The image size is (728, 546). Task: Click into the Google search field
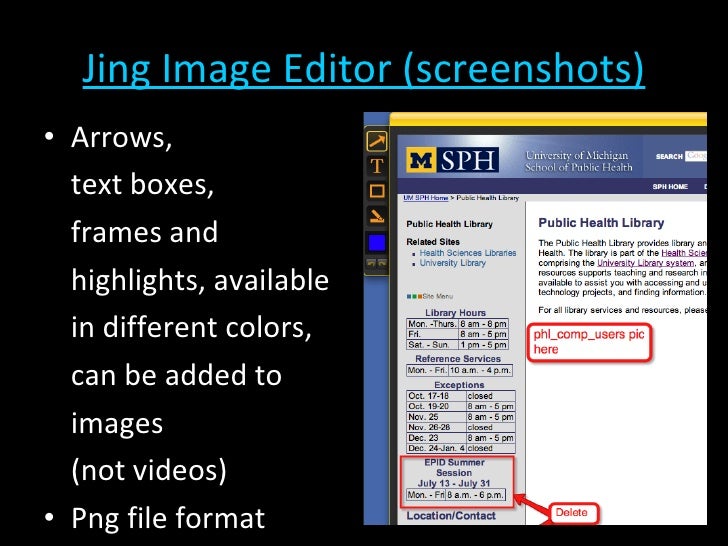pyautogui.click(x=696, y=156)
